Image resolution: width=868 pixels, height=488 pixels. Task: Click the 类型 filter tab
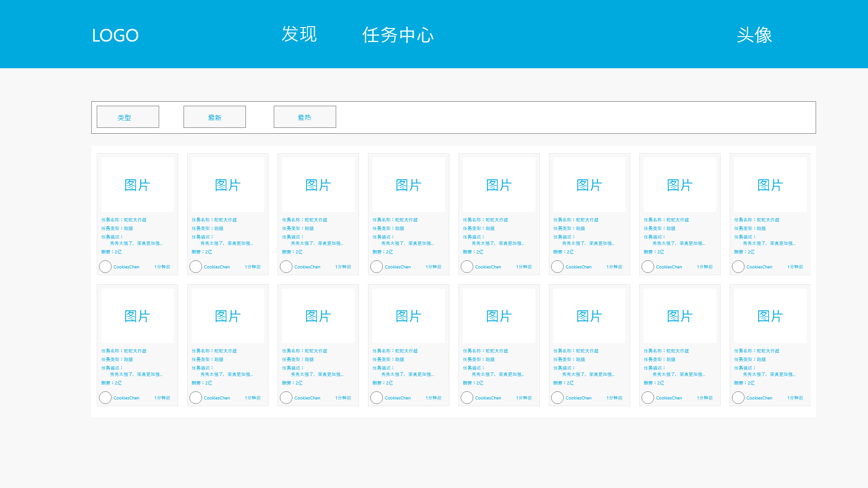click(x=127, y=116)
